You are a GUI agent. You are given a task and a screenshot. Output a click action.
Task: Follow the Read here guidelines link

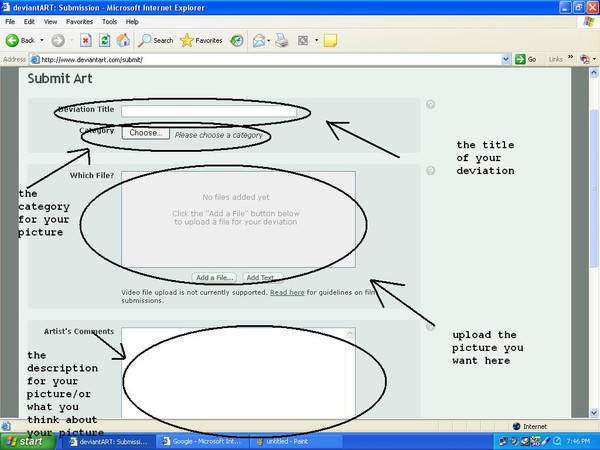(287, 292)
